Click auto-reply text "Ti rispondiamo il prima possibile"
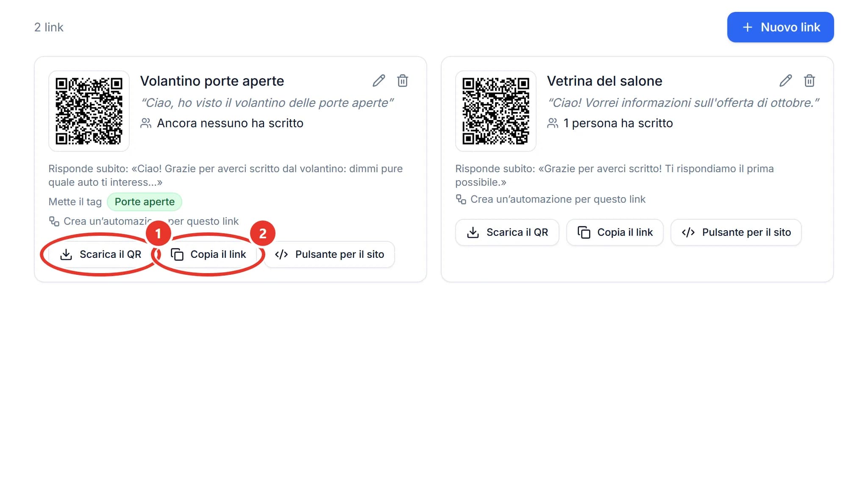 coord(615,176)
